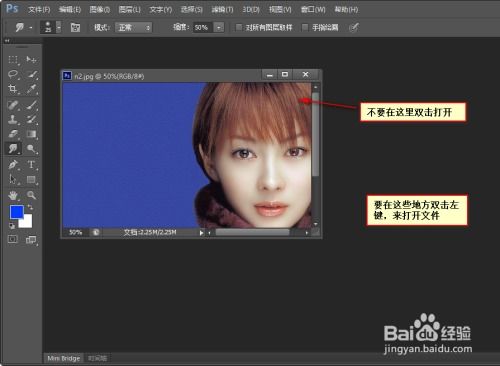500x366 pixels.
Task: Open the 编辑(E) menu
Action: (70, 9)
